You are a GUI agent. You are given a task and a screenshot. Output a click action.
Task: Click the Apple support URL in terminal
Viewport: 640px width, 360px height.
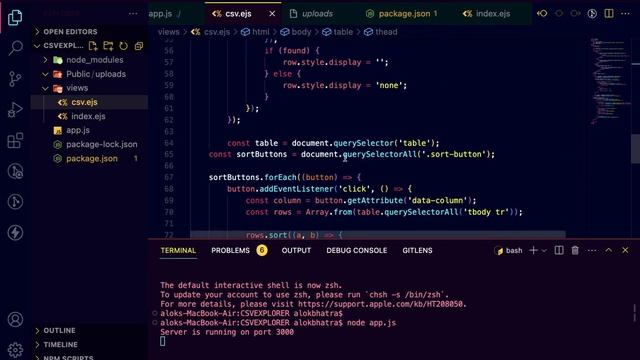(x=381, y=304)
